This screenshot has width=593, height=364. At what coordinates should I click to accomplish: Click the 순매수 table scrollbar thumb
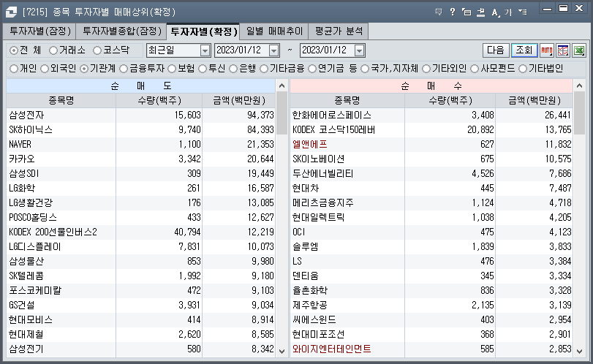[579, 113]
